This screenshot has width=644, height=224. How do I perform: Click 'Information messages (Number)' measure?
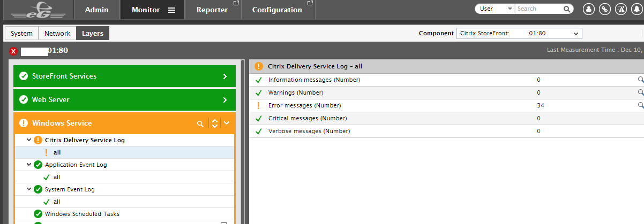click(x=314, y=80)
